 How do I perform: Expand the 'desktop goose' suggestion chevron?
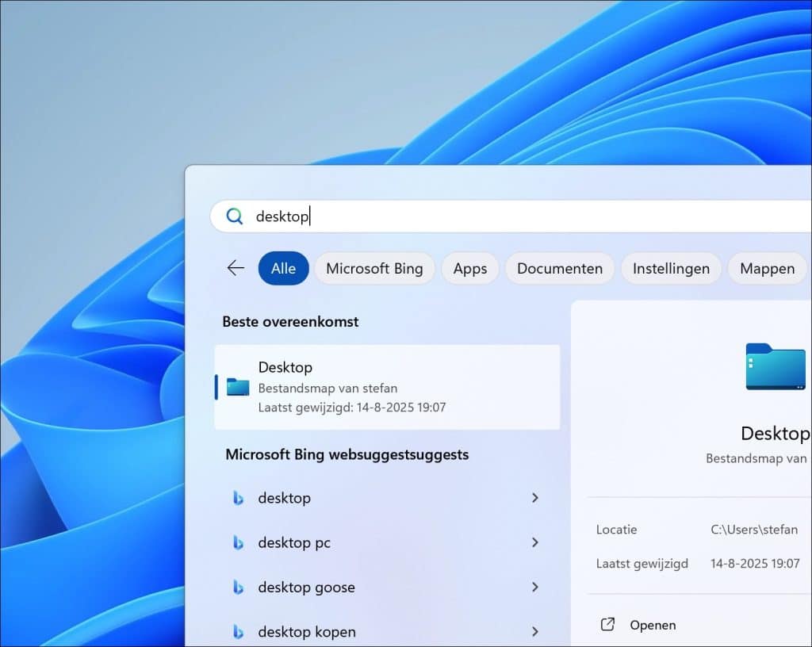click(x=535, y=587)
